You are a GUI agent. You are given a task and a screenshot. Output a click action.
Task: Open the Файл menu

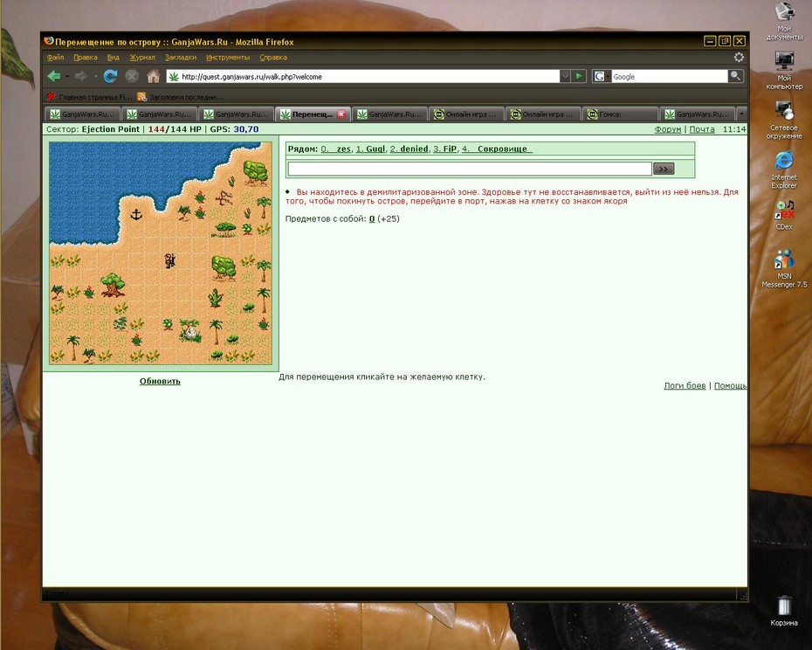55,57
